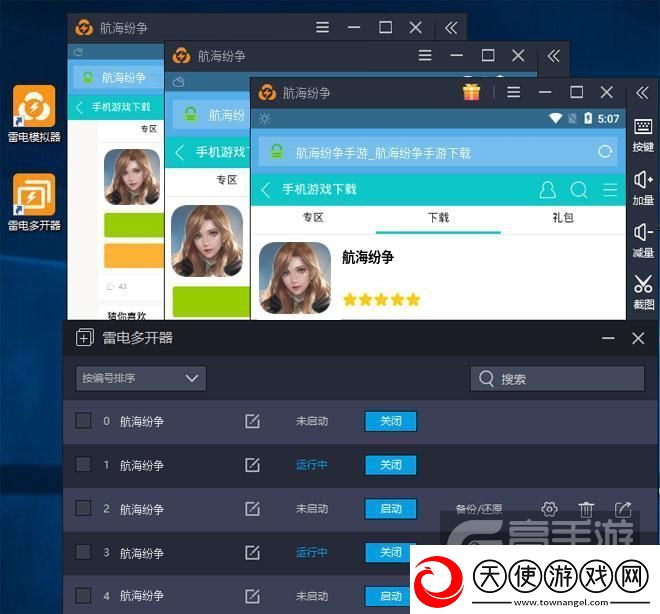This screenshot has width=660, height=614.
Task: Open the 按编号排序 sort dropdown
Action: click(x=141, y=378)
